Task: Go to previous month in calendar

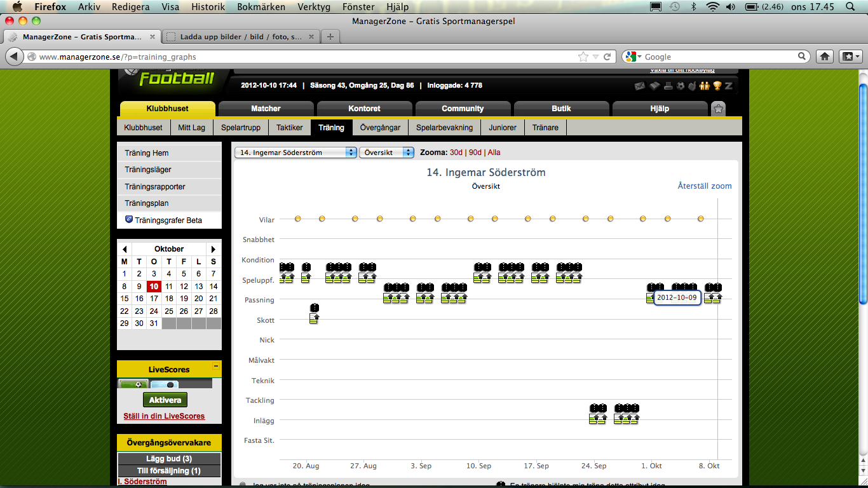Action: (125, 249)
